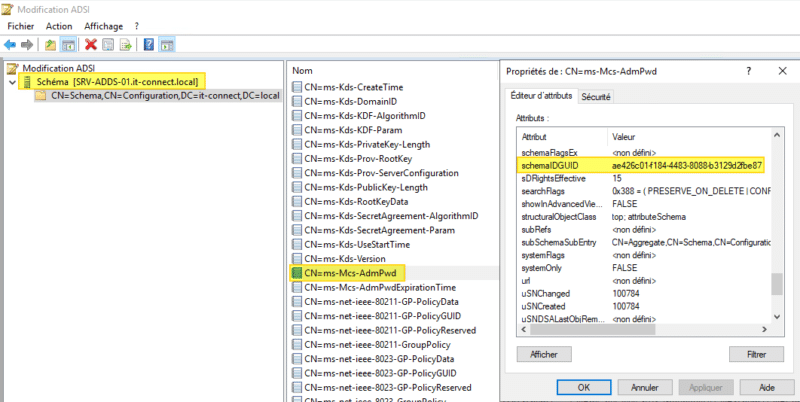Click the Filtrer button
Image resolution: width=800 pixels, height=402 pixels.
click(x=756, y=354)
